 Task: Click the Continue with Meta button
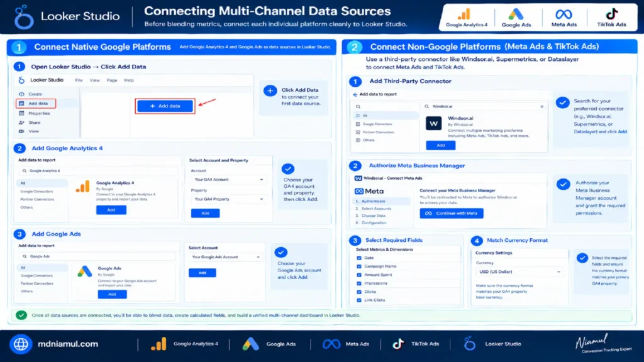452,214
